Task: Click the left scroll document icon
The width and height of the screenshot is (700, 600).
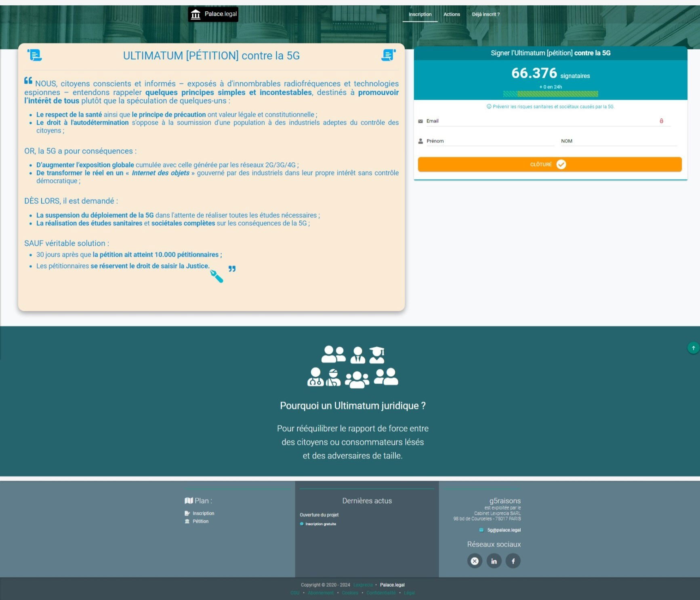Action: coord(35,55)
